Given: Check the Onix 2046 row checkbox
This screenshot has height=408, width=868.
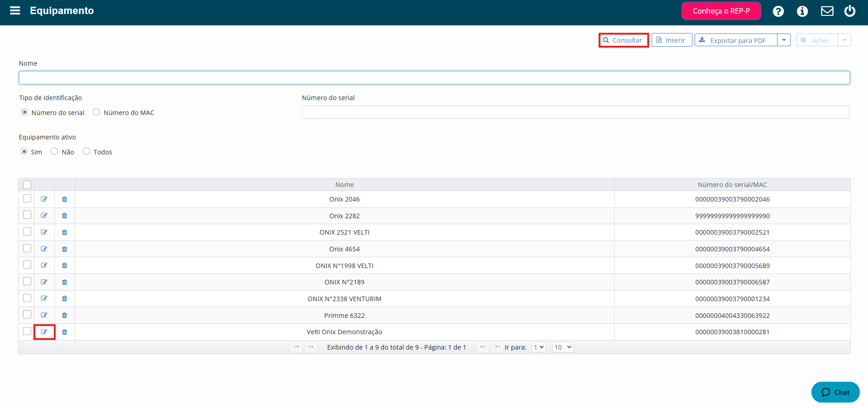Looking at the screenshot, I should click(27, 198).
